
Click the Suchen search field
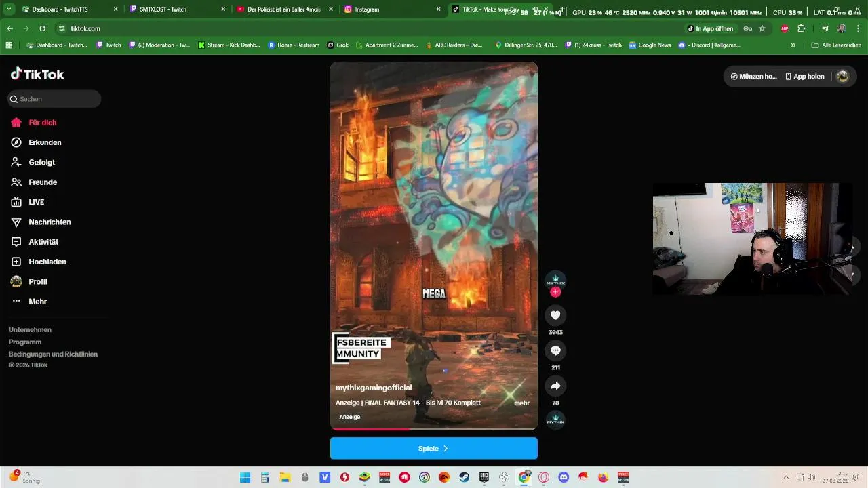pos(54,99)
